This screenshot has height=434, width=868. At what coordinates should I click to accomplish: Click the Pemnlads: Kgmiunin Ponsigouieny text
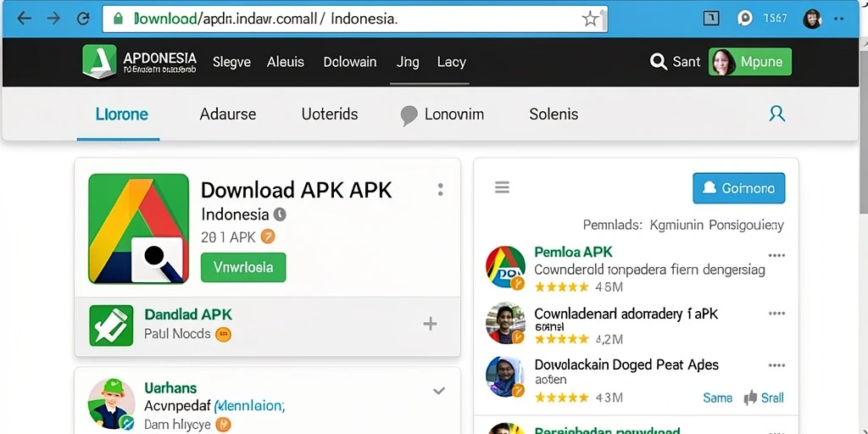tap(683, 225)
